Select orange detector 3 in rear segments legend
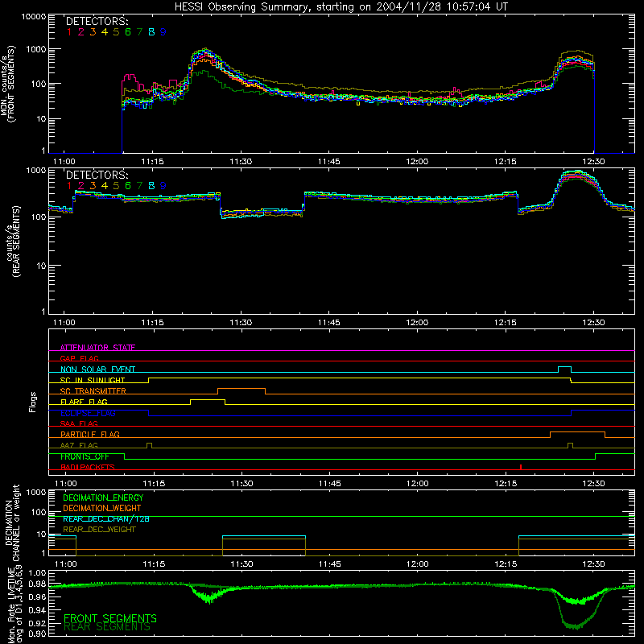 click(93, 186)
